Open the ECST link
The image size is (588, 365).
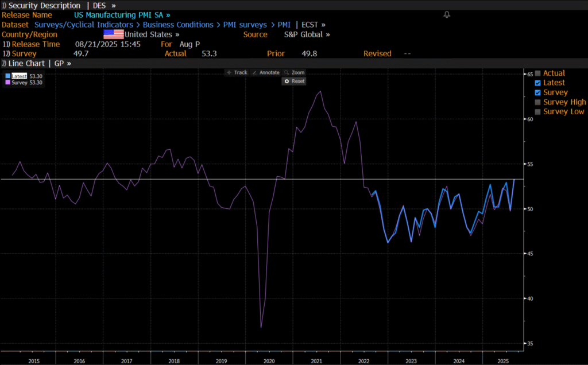click(x=313, y=25)
